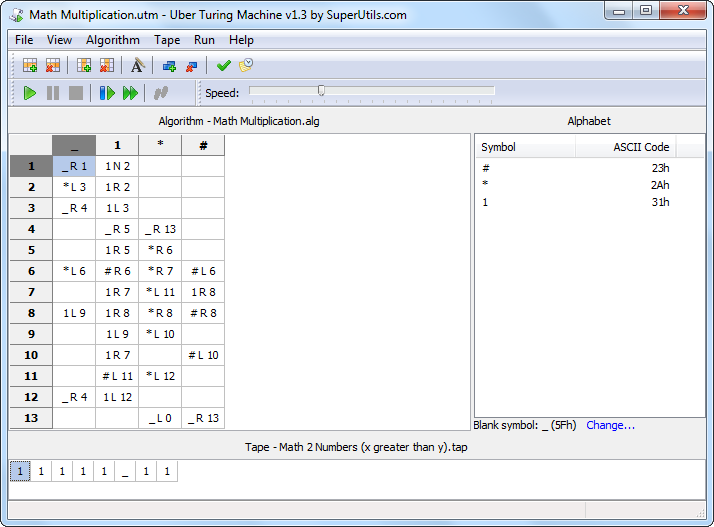Select the '_R 13' cell in state 13
Screen dimensions: 714x527
click(203, 418)
